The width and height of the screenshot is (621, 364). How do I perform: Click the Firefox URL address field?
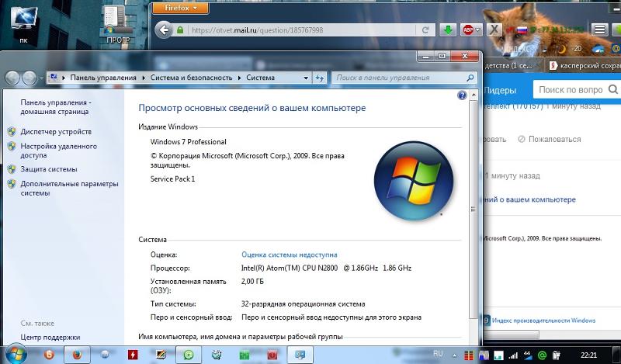click(302, 30)
